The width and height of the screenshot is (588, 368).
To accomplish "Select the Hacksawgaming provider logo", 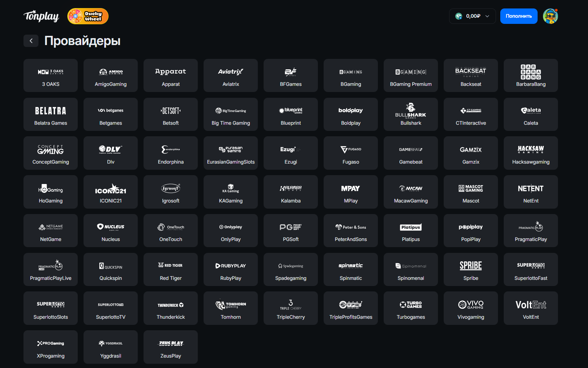I will coord(531,149).
